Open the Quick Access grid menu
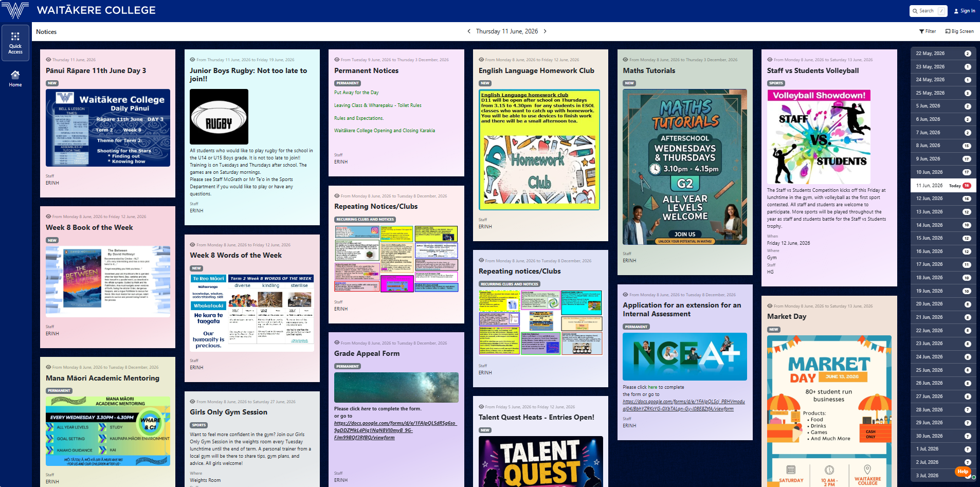 tap(15, 43)
